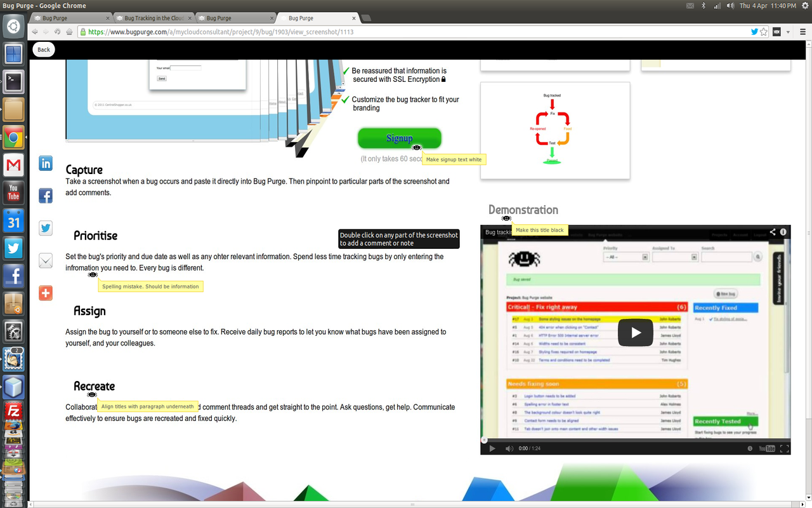
Task: Switch to Bug Purge tab right of Bug Tracking
Action: pos(235,18)
